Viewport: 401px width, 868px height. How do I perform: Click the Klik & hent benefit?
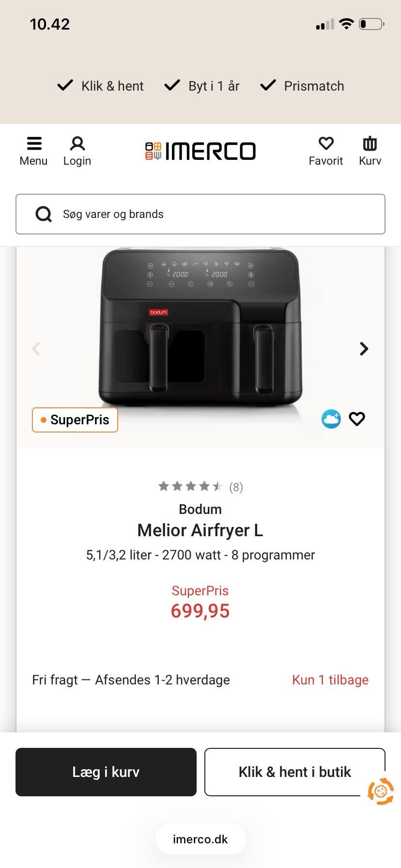point(101,86)
